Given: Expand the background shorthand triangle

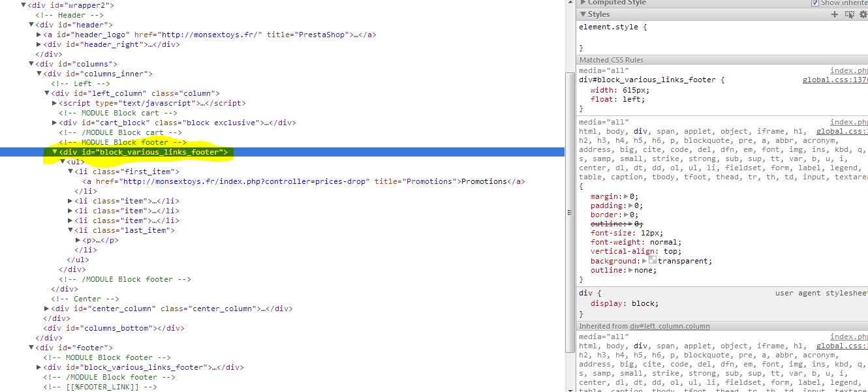Looking at the screenshot, I should 645,261.
